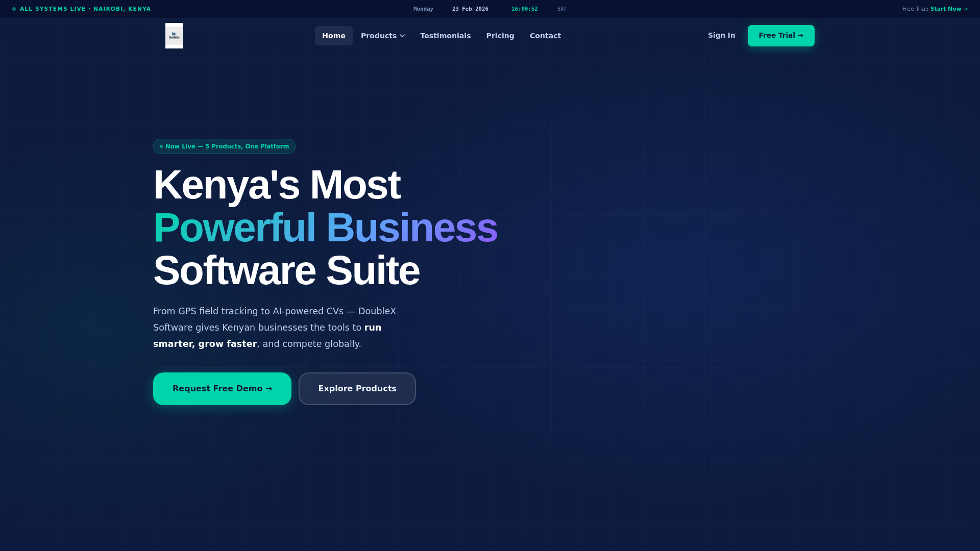The width and height of the screenshot is (980, 551).
Task: Click the 16:00:52 clock time
Action: (x=524, y=9)
